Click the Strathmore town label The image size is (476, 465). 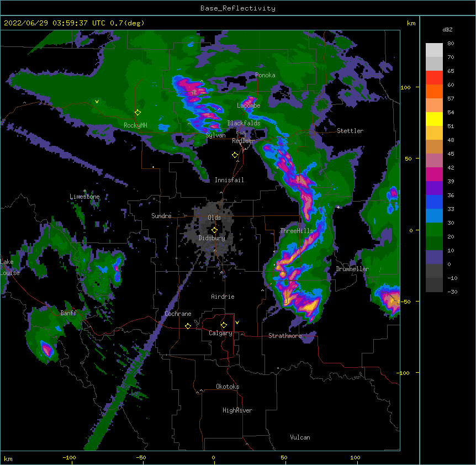point(285,336)
